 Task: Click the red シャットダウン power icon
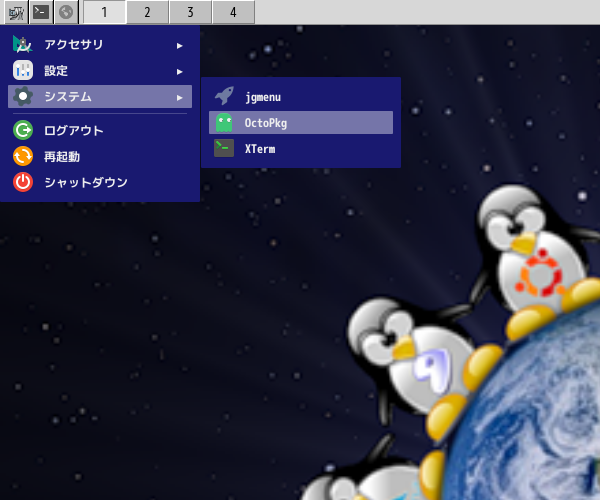tap(23, 182)
